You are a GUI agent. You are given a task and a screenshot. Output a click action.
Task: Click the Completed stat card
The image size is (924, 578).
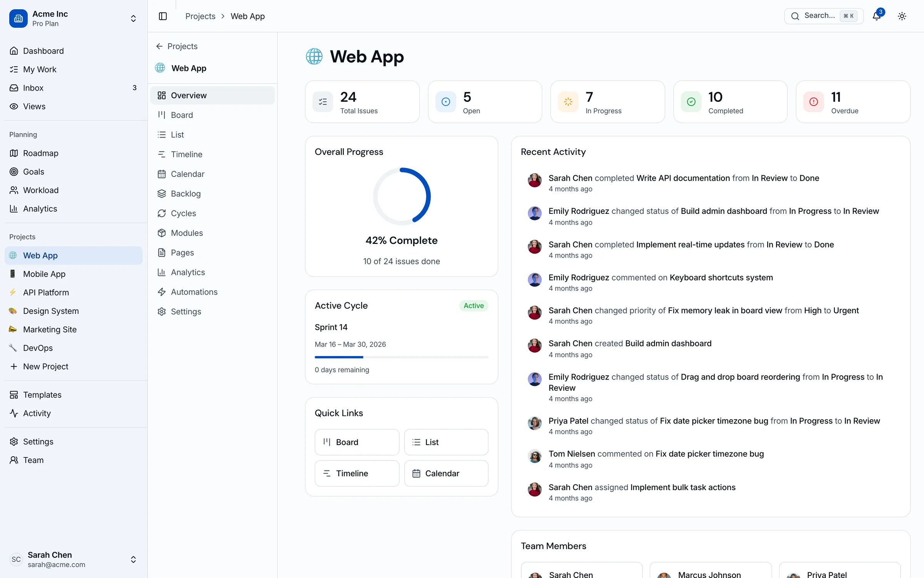[730, 102]
